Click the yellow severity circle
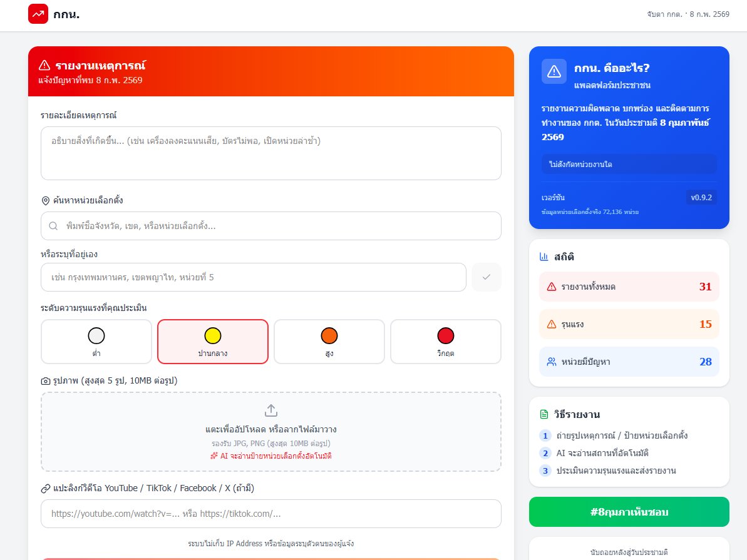 click(x=213, y=336)
